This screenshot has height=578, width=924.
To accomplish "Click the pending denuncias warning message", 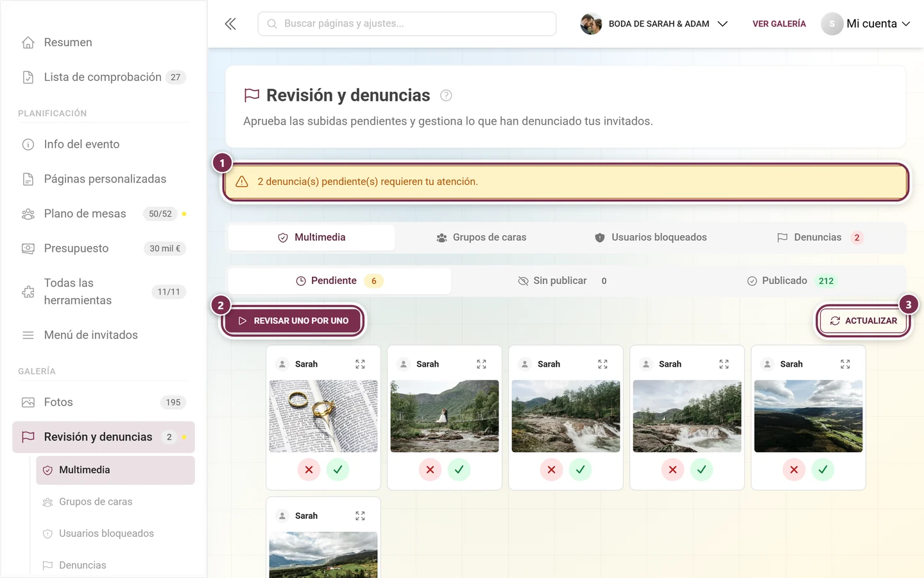I will (x=566, y=182).
